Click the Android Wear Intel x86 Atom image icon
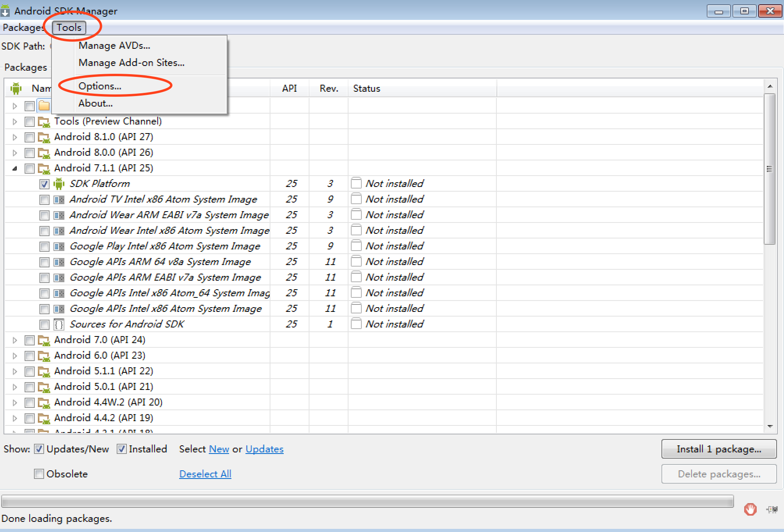 point(59,231)
